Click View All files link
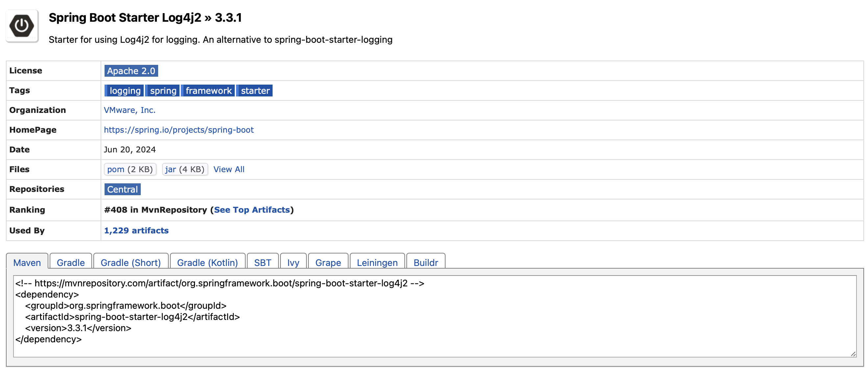Image resolution: width=868 pixels, height=368 pixels. point(229,169)
